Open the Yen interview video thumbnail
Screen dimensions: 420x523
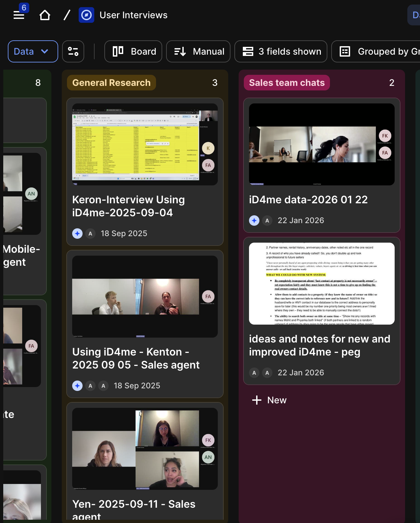(145, 449)
